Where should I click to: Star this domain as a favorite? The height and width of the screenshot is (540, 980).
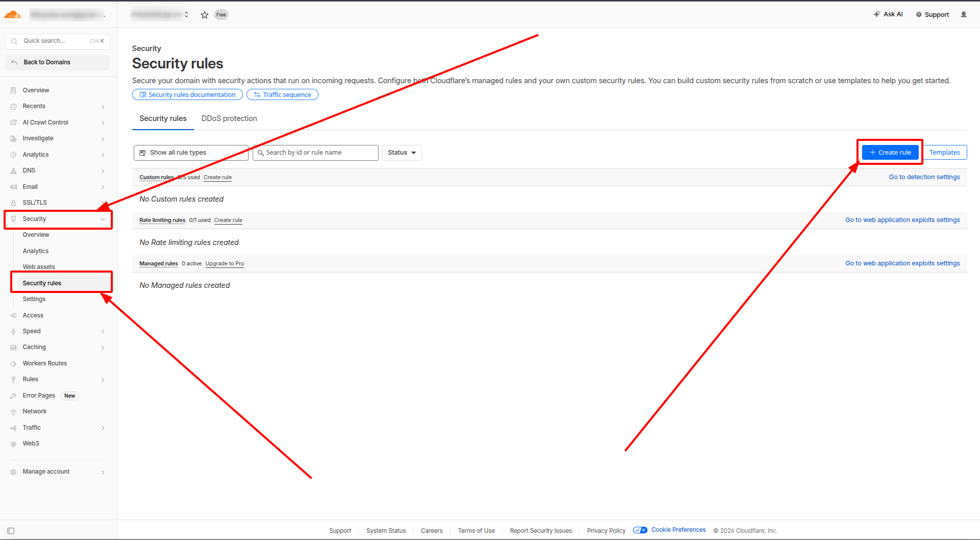(x=205, y=15)
